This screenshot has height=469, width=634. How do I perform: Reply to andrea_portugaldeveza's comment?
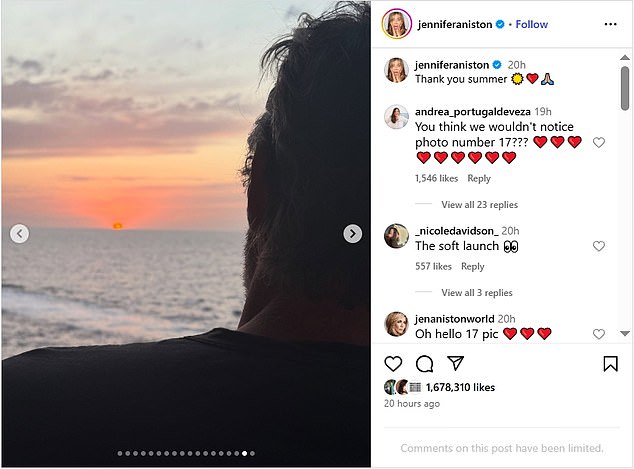tap(479, 178)
